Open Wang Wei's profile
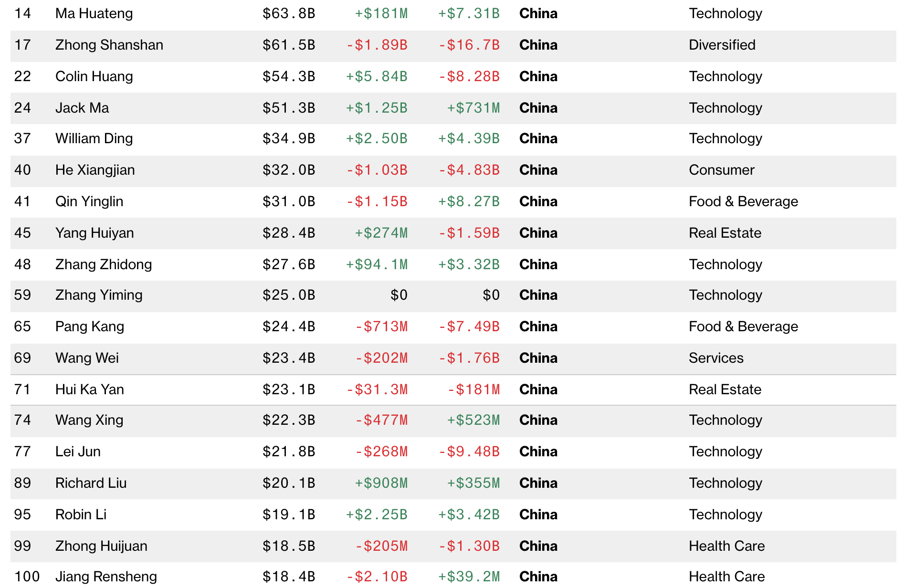This screenshot has height=588, width=904. 87,358
